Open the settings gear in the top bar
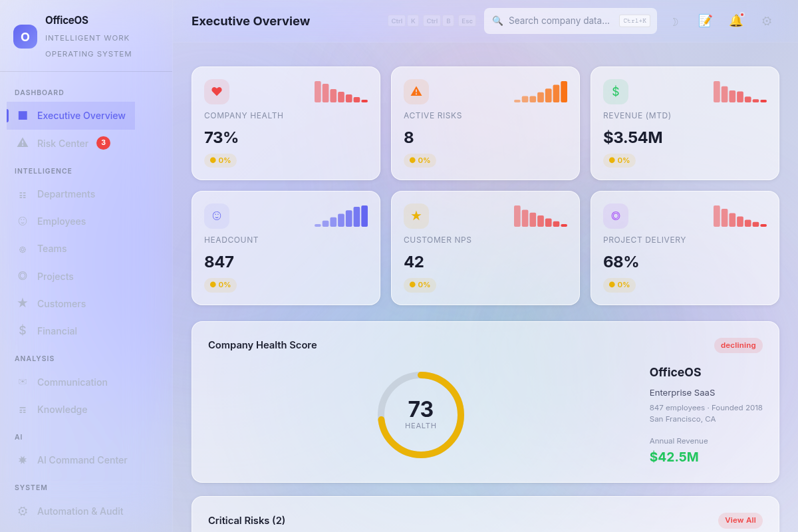The width and height of the screenshot is (798, 532). tap(766, 21)
